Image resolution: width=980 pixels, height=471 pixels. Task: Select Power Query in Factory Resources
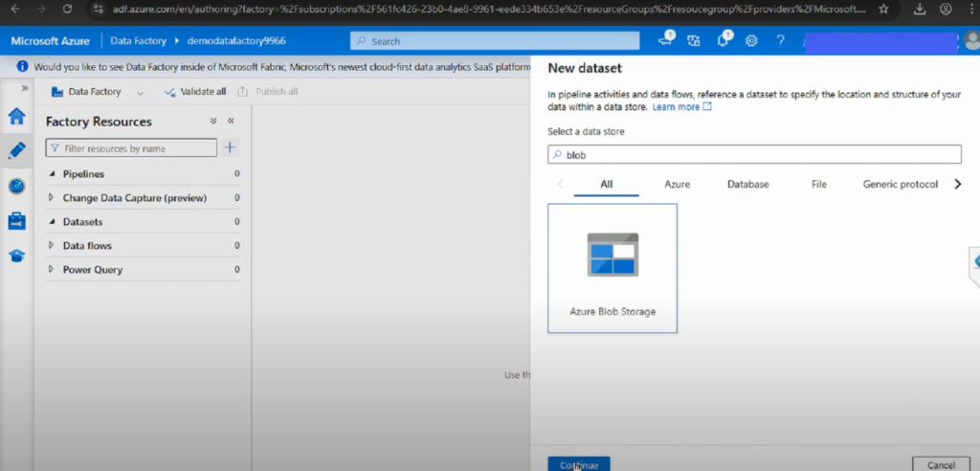93,270
